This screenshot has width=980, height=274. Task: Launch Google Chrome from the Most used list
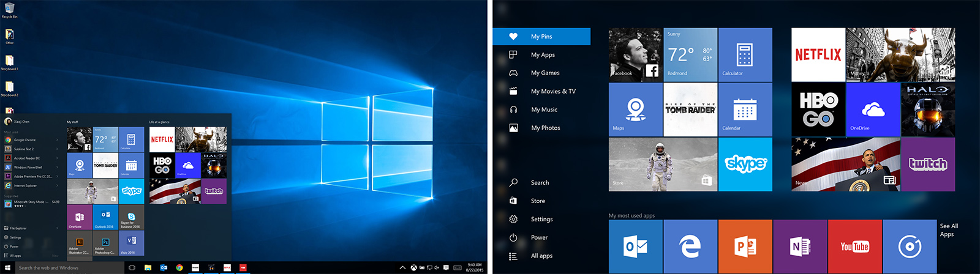coord(32,140)
